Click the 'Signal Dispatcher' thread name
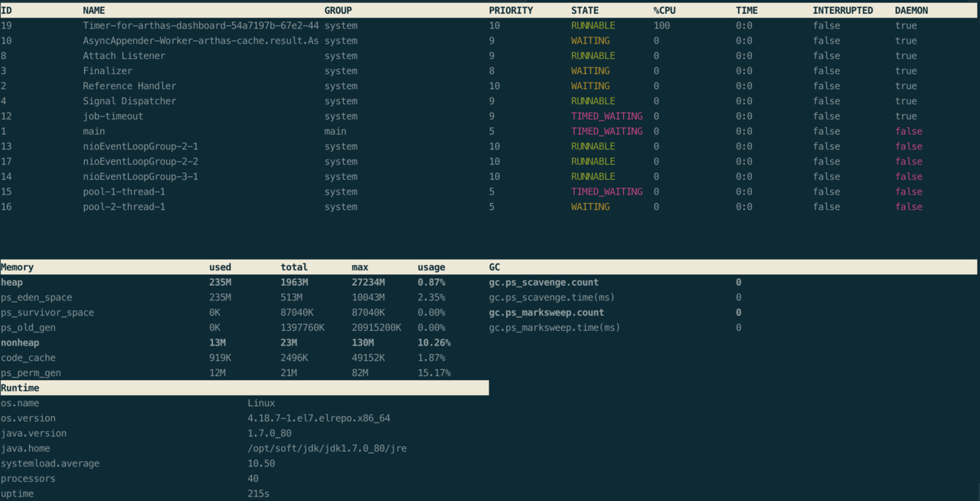 tap(129, 101)
